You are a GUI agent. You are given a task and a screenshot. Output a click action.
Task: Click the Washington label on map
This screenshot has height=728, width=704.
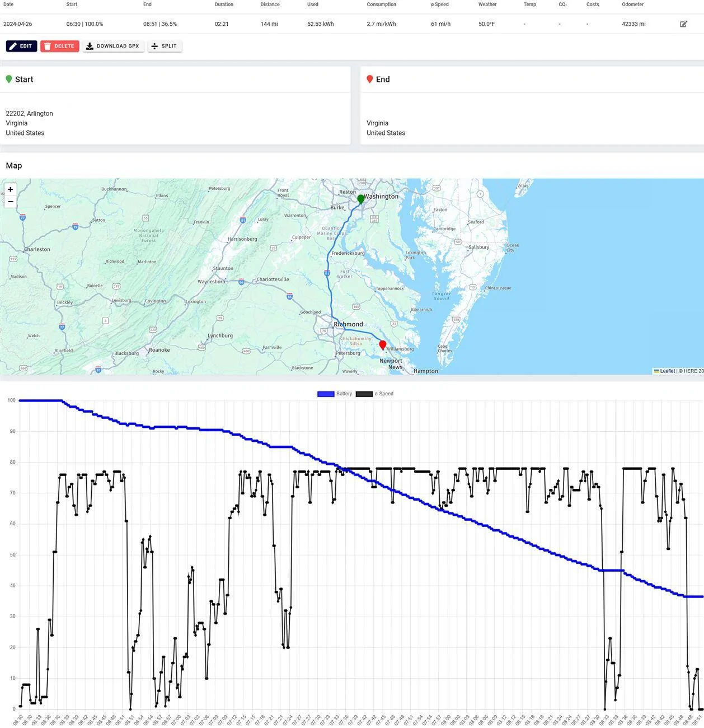pyautogui.click(x=381, y=197)
